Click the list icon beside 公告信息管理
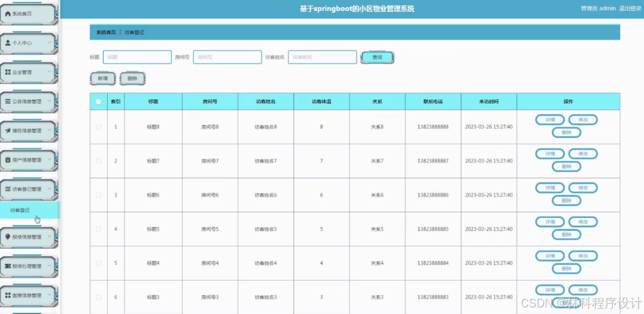This screenshot has height=314, width=644. point(7,102)
